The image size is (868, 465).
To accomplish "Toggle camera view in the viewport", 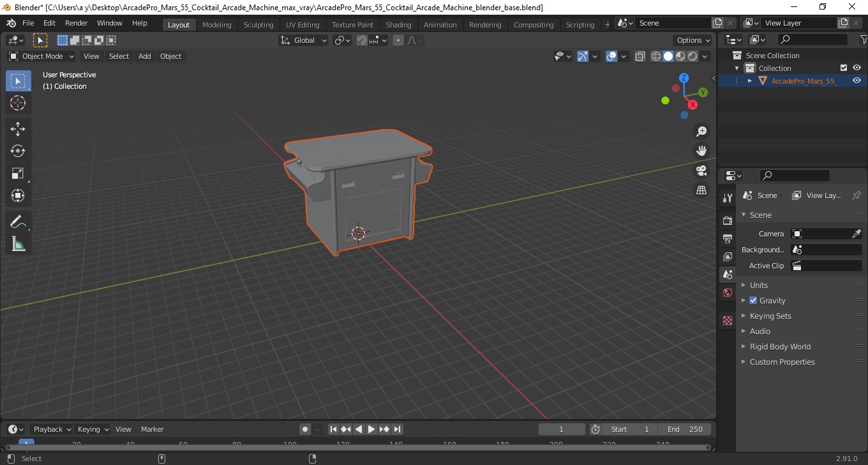I will tap(701, 171).
